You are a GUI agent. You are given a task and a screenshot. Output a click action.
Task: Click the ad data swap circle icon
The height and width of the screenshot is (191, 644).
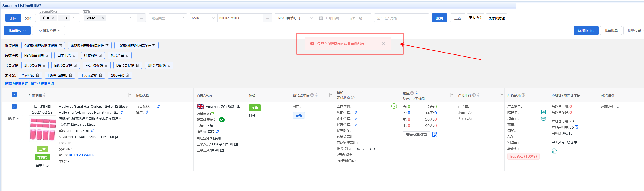coord(544,118)
